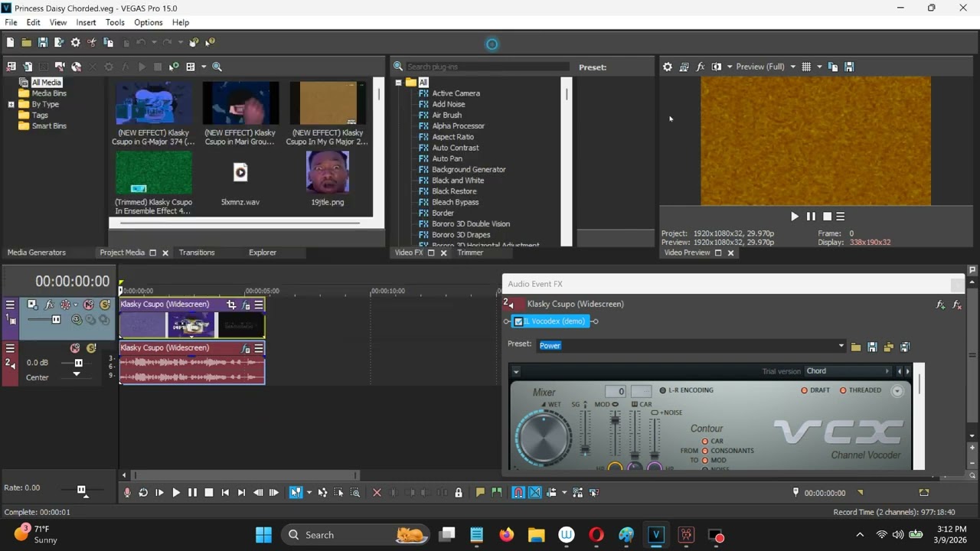Open the Preview (Full) quality dropdown
Screen dimensions: 980x551
(x=792, y=67)
